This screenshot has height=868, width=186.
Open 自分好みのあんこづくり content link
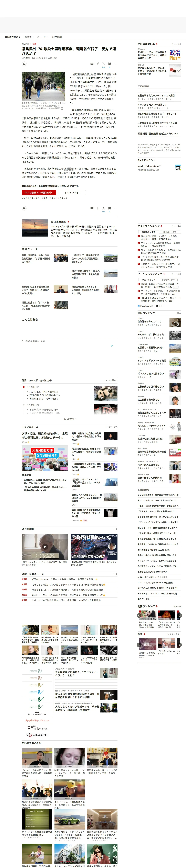click(149, 321)
